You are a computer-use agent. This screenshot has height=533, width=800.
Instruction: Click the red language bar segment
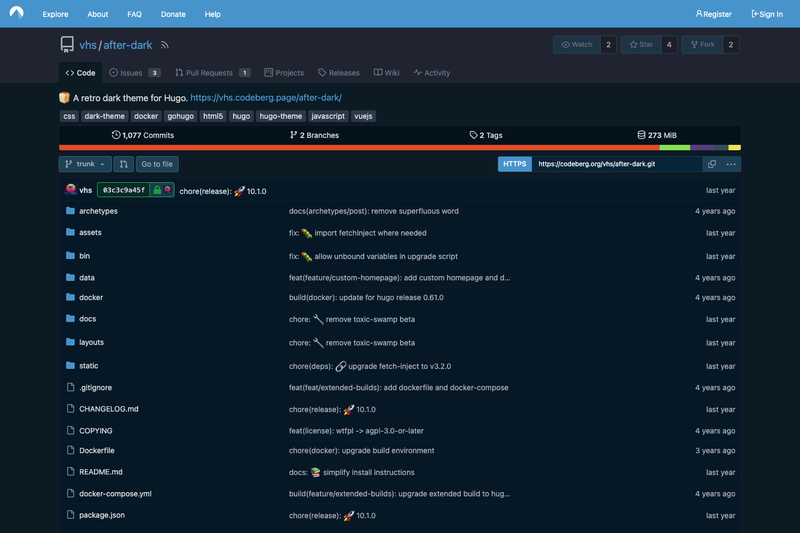(x=359, y=147)
